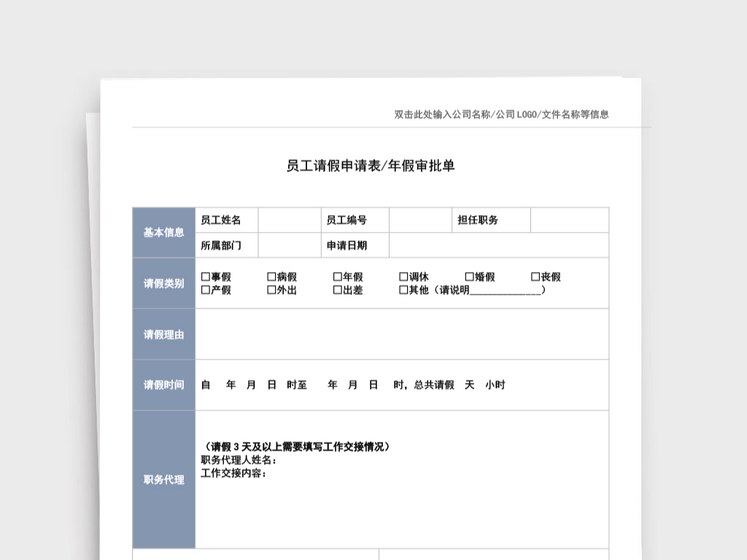Check the 调休 (compensatory leave) checkbox
Viewport: 747px width, 560px height.
pos(403,277)
